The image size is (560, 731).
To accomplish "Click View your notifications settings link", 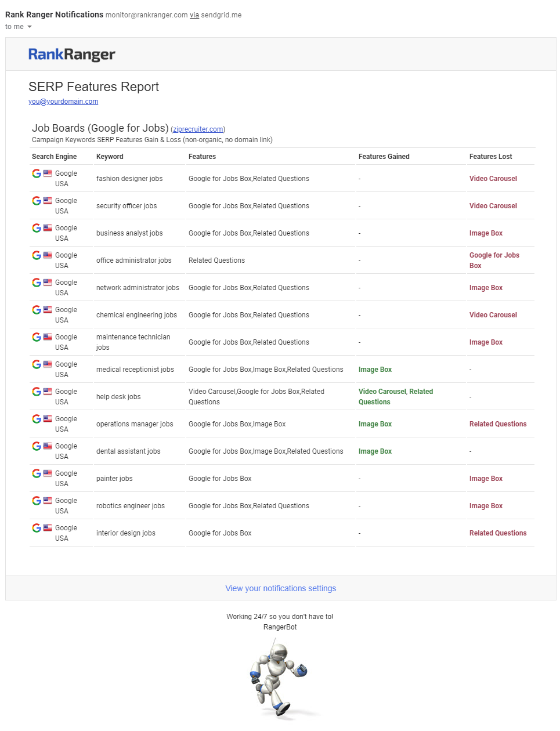I will point(281,588).
